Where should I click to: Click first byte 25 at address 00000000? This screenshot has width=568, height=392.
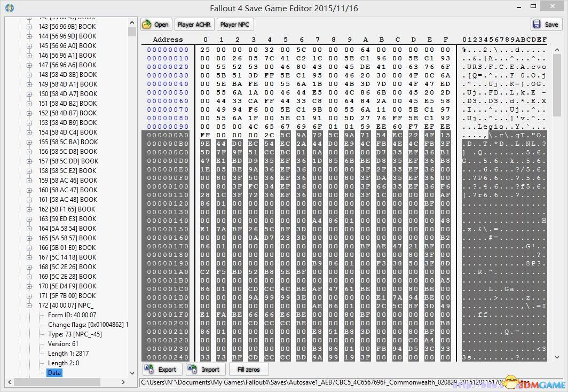pyautogui.click(x=205, y=50)
